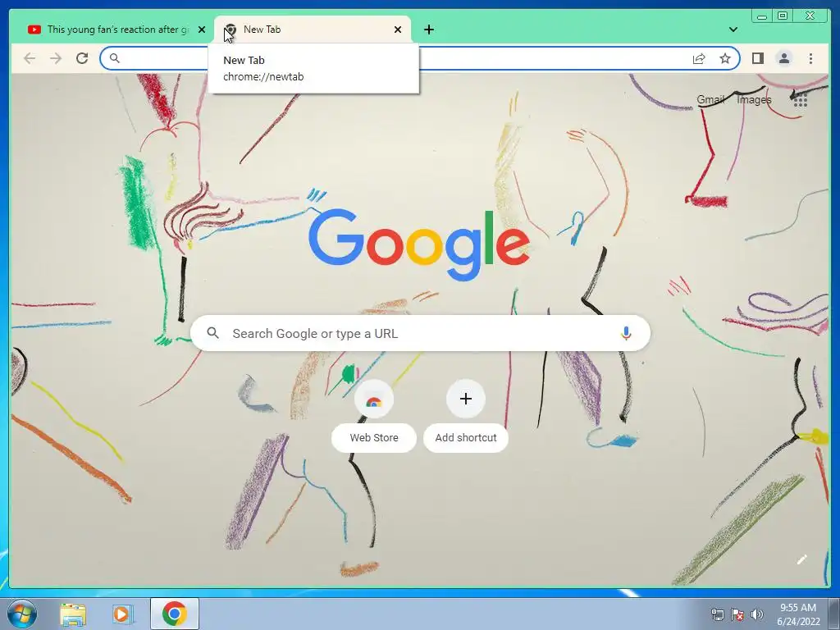Click the taskbar clock showing 9:55 AM
Screen dimensions: 840x630
coord(798,614)
